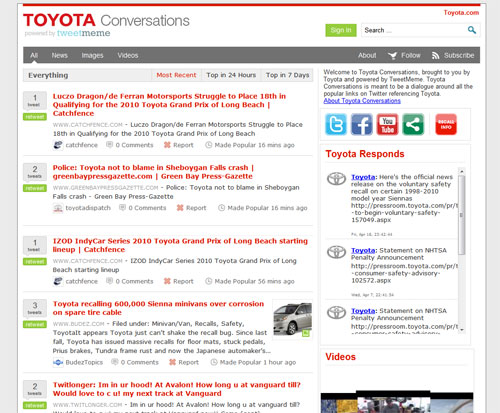Click Report icon for Sienna minivans story
Image resolution: width=500 pixels, height=413 pixels.
[x=172, y=362]
